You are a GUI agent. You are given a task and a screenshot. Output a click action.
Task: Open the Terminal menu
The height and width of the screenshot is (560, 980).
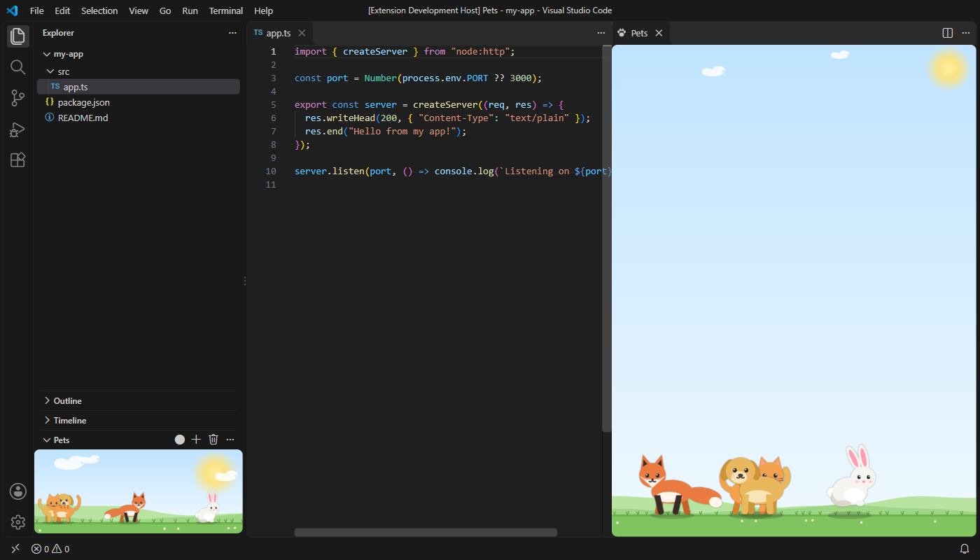226,10
